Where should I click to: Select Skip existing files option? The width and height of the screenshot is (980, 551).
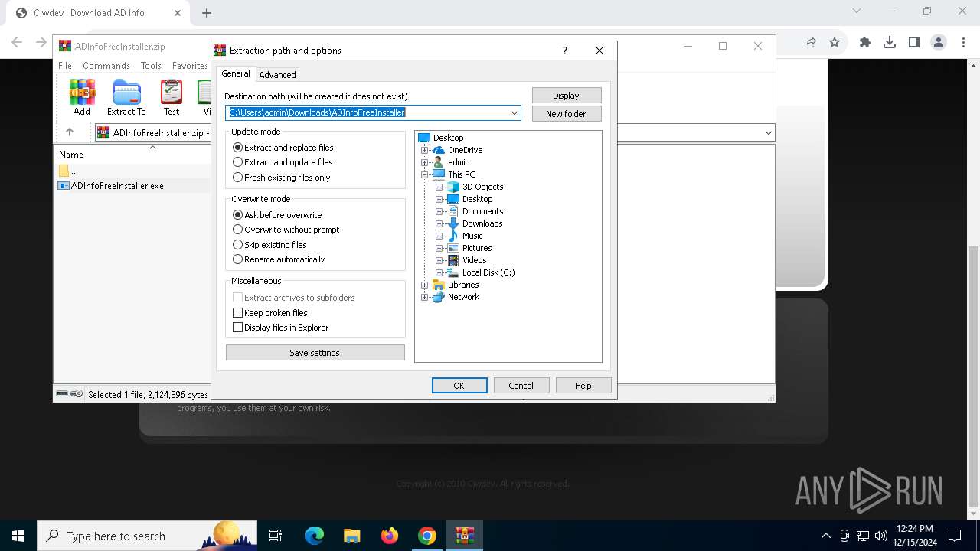coord(269,245)
